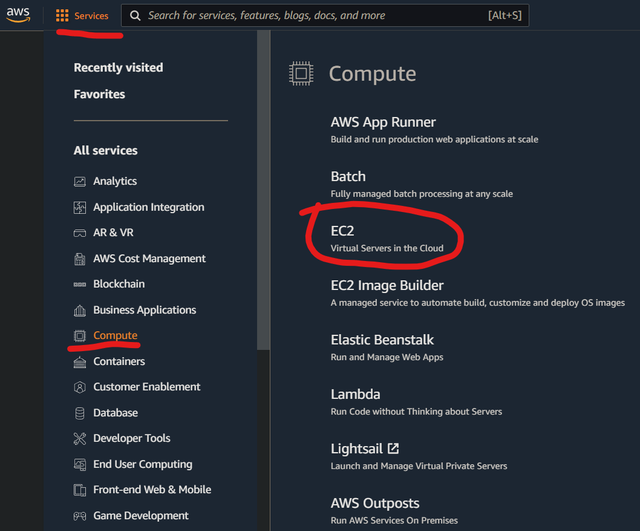This screenshot has height=531, width=640.
Task: Click the AWS Cost Management icon
Action: 80,259
